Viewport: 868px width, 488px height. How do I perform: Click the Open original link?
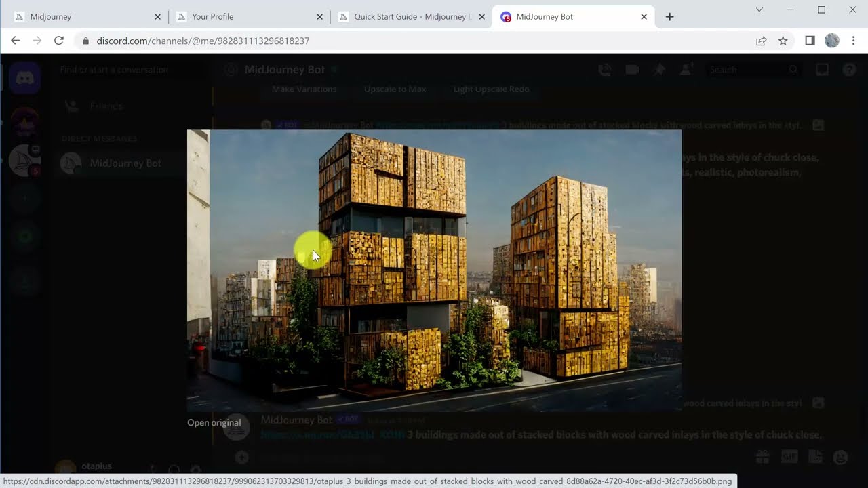[x=214, y=422]
